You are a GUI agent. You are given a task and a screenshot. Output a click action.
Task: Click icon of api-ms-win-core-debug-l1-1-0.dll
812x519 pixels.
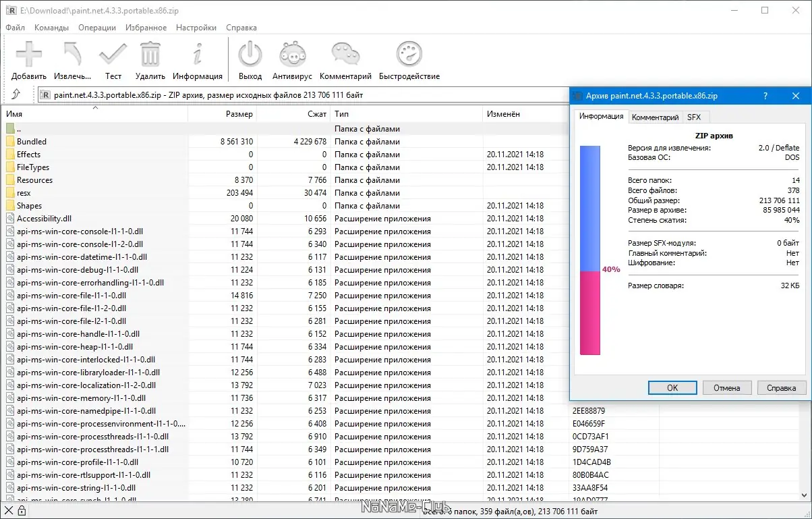click(10, 270)
